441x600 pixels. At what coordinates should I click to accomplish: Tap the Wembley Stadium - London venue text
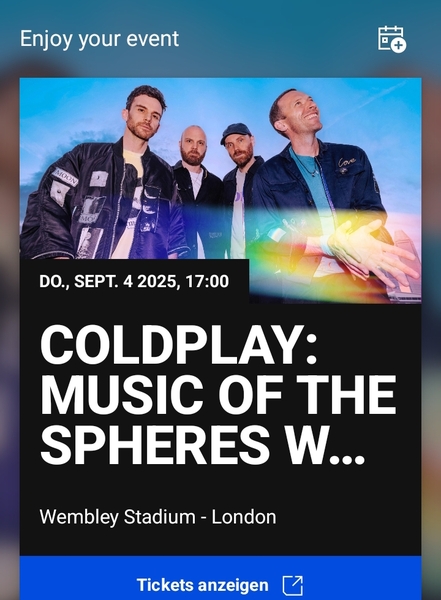158,517
